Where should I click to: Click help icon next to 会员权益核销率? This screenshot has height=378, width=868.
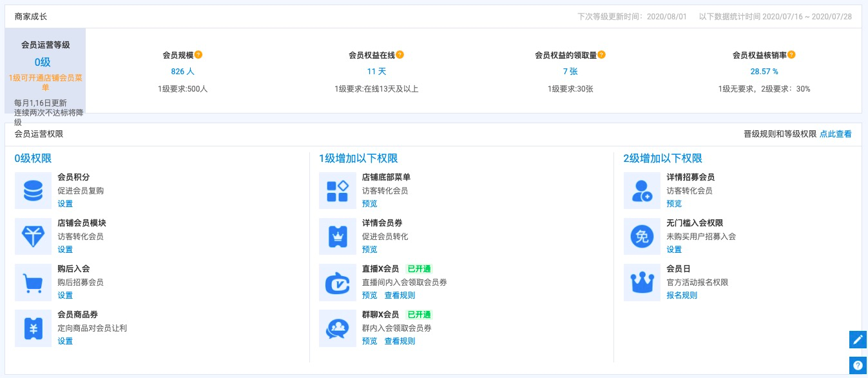pyautogui.click(x=791, y=55)
